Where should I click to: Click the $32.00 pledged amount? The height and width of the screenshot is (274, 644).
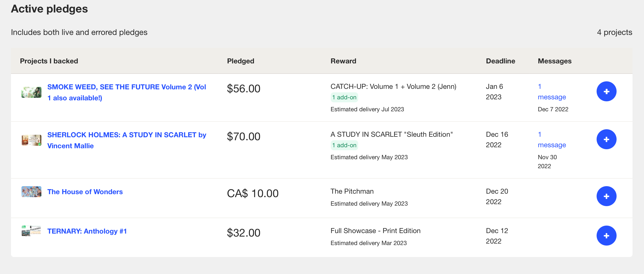[x=243, y=233]
